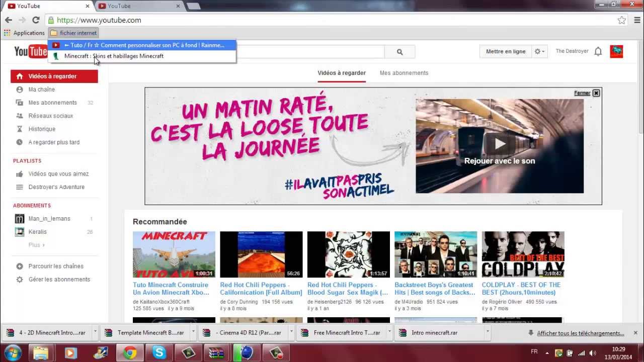Open the channel link M4Uradio
This screenshot has width=644, height=362.
pyautogui.click(x=413, y=302)
